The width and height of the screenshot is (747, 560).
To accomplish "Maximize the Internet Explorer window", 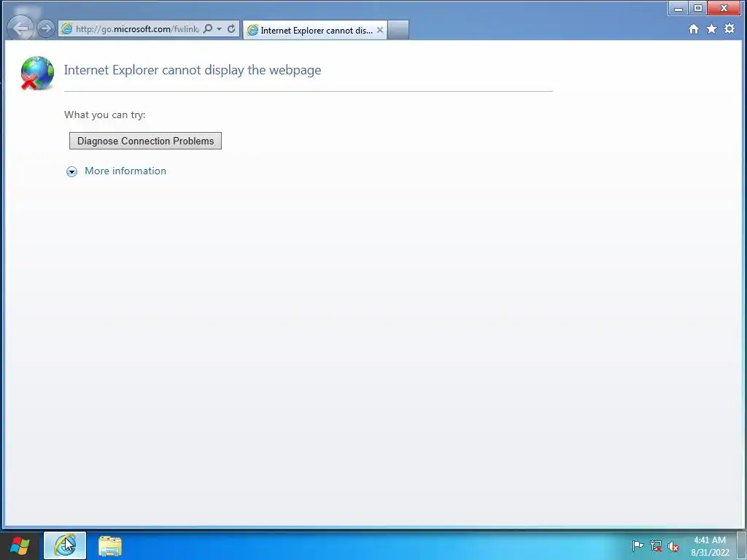I will point(698,8).
